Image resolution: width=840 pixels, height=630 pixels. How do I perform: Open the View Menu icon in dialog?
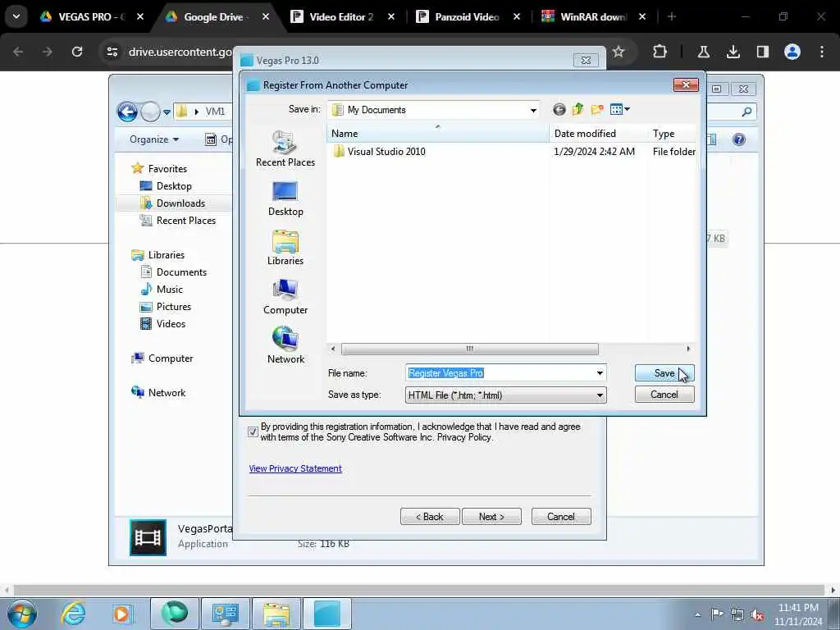(x=620, y=110)
